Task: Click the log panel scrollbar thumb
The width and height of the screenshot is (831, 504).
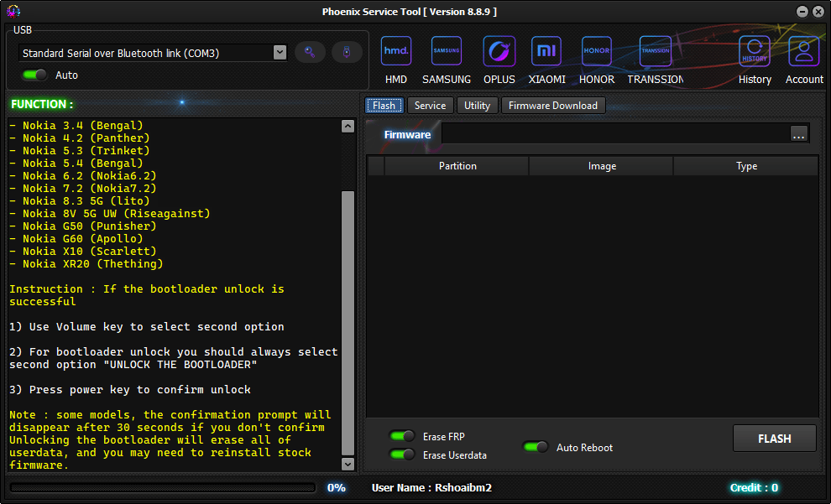Action: point(348,323)
